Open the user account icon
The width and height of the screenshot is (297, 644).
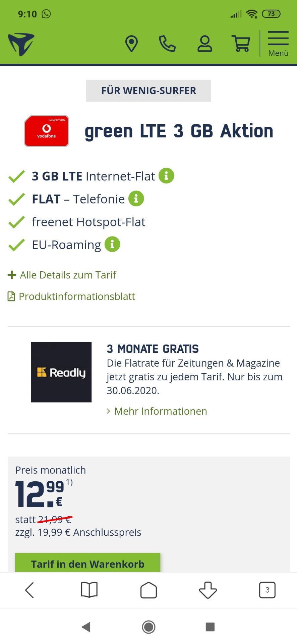(x=205, y=44)
